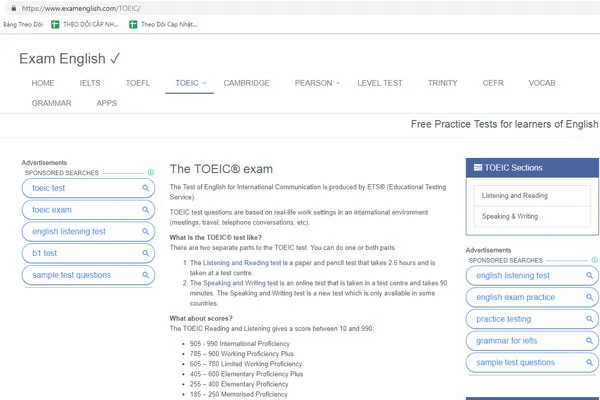Click search icon in right sample test questions pill
600x400 pixels.
tap(589, 362)
